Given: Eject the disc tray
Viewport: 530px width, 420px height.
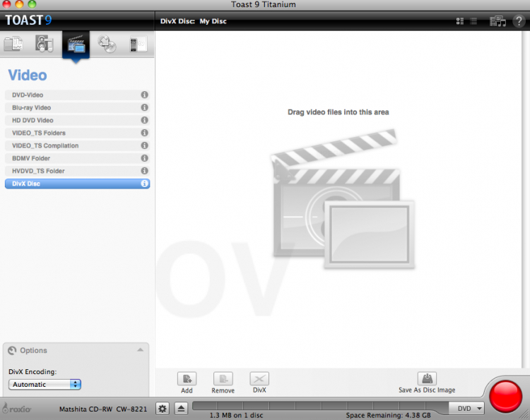Looking at the screenshot, I should (x=181, y=409).
